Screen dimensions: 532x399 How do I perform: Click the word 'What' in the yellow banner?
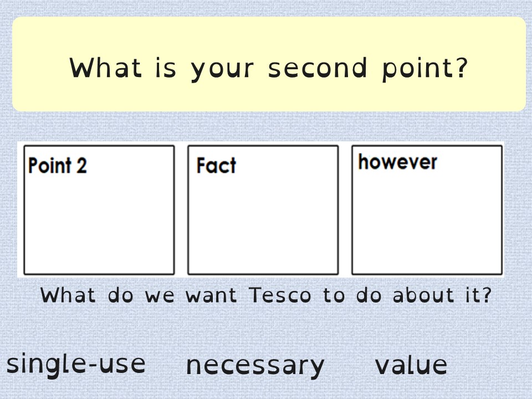pos(105,68)
